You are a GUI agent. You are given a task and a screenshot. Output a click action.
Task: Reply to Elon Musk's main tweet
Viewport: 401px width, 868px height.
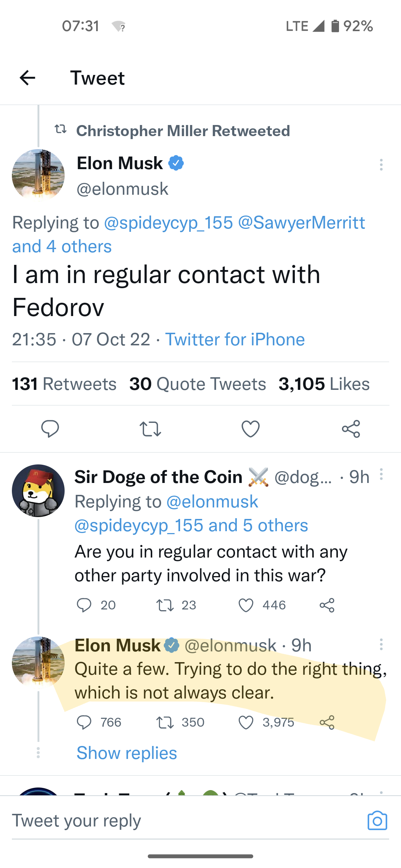(50, 429)
